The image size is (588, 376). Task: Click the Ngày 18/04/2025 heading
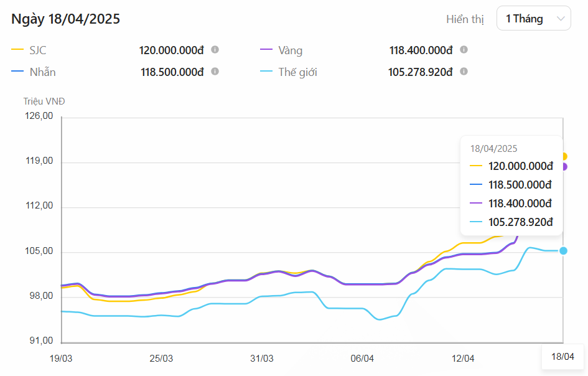pyautogui.click(x=66, y=19)
